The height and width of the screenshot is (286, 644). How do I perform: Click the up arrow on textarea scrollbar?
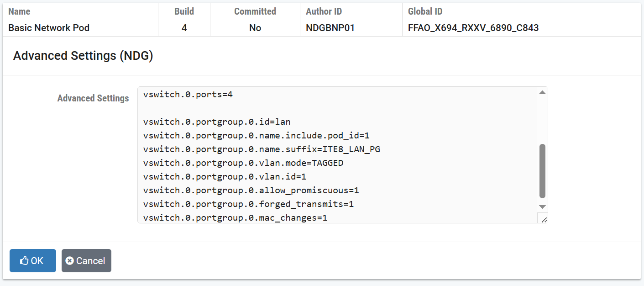click(x=542, y=92)
